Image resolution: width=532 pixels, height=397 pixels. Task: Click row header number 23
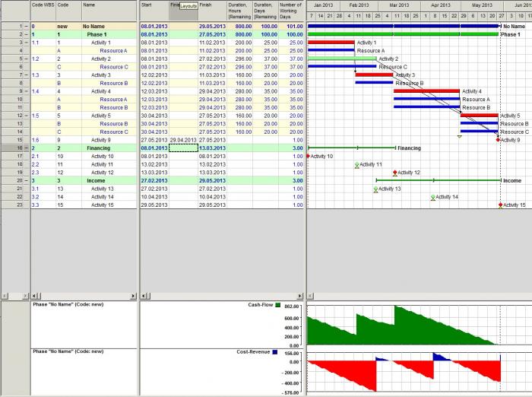tap(16, 205)
